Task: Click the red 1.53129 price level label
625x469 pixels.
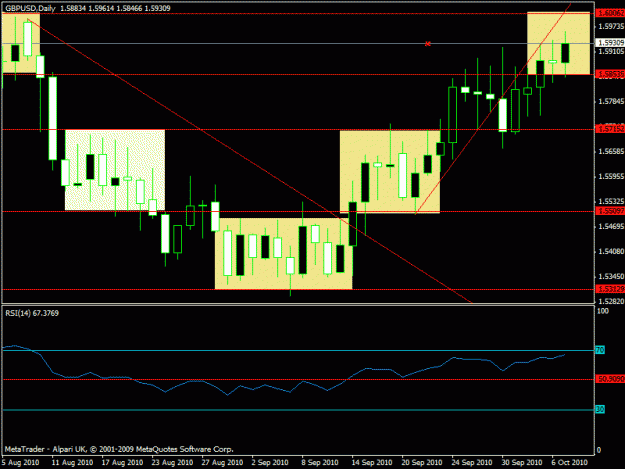Action: click(610, 288)
